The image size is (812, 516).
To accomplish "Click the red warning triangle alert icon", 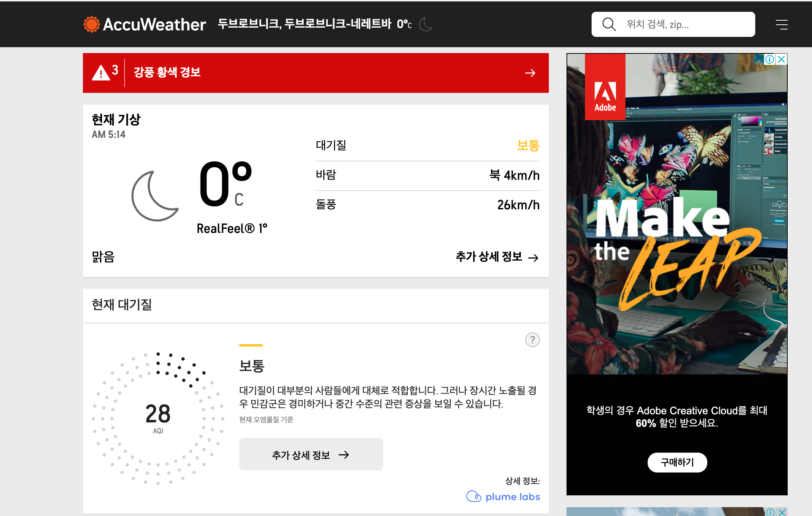I will [x=101, y=73].
